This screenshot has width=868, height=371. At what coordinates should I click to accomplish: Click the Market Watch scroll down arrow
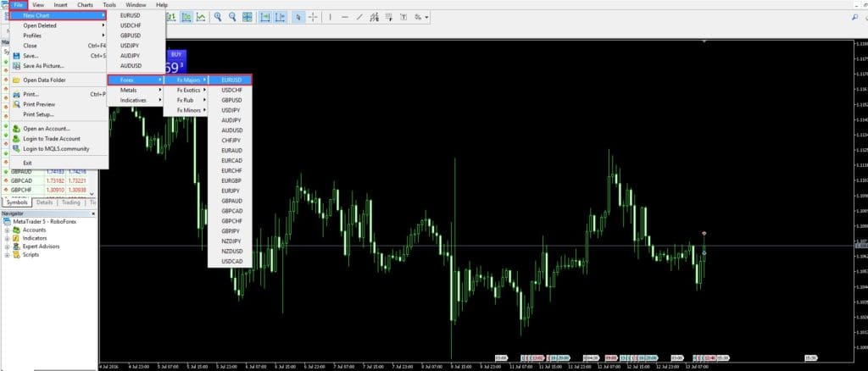click(x=92, y=194)
